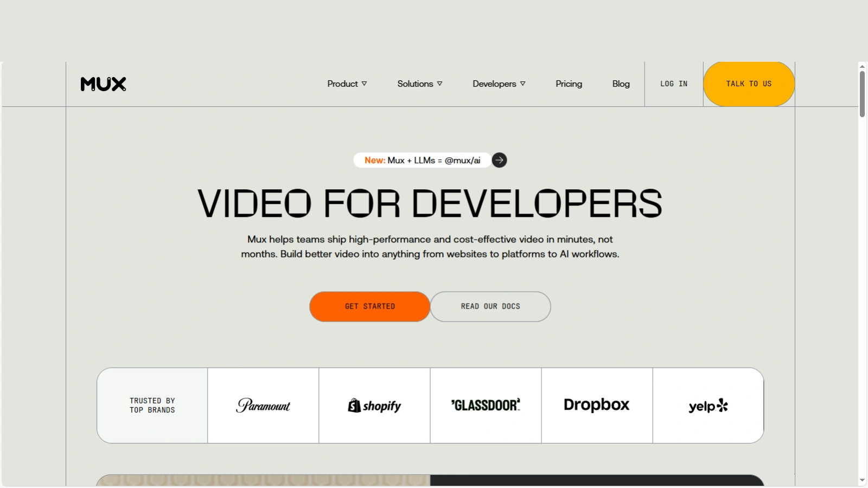This screenshot has height=488, width=868.
Task: Expand the Developers dropdown menu
Action: [499, 84]
